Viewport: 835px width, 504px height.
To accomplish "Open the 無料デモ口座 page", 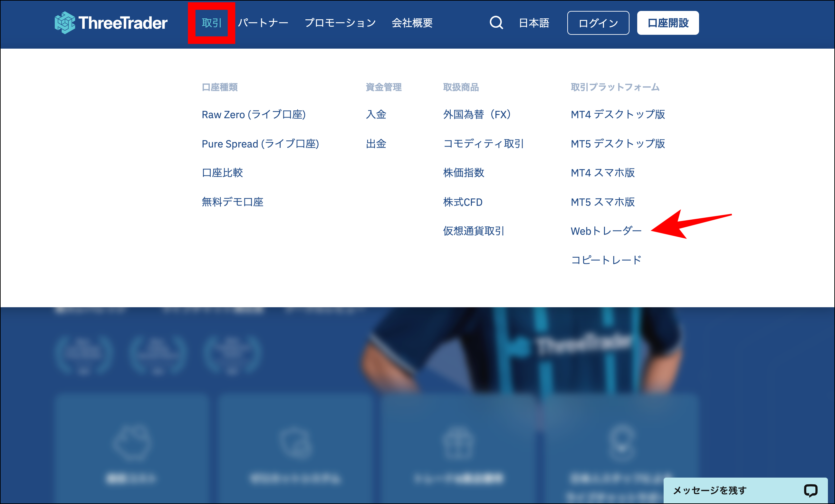I will click(233, 202).
